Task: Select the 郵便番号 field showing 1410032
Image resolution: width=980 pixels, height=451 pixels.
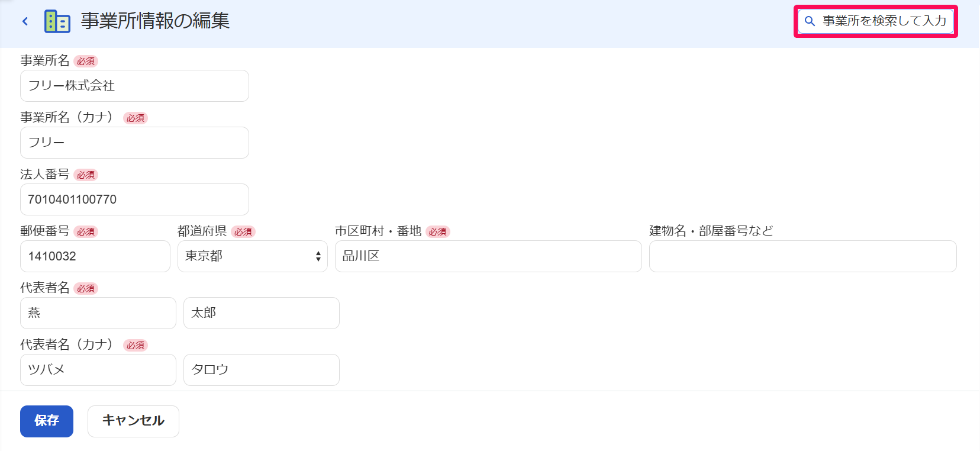Action: (x=95, y=256)
